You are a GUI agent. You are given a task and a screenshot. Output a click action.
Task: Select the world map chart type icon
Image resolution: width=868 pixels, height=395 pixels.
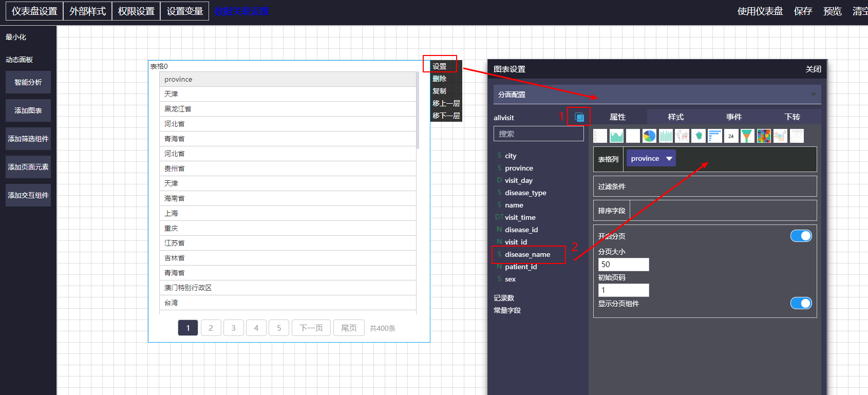(682, 136)
